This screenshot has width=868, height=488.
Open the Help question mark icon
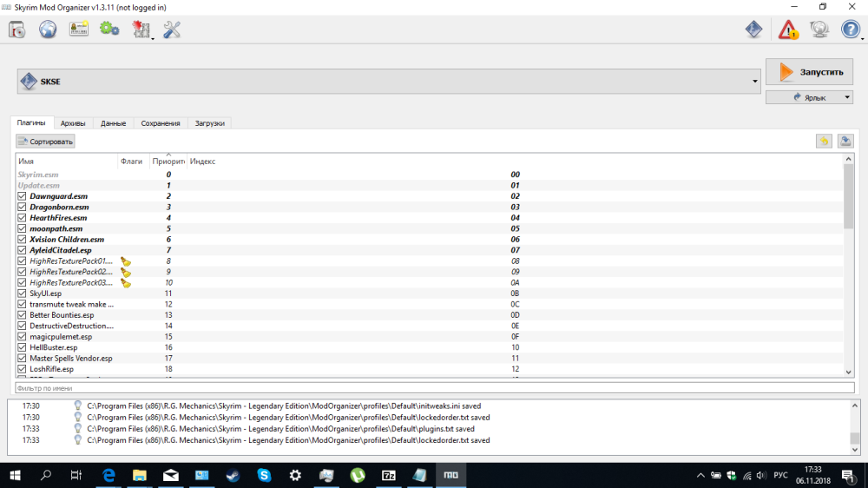851,30
